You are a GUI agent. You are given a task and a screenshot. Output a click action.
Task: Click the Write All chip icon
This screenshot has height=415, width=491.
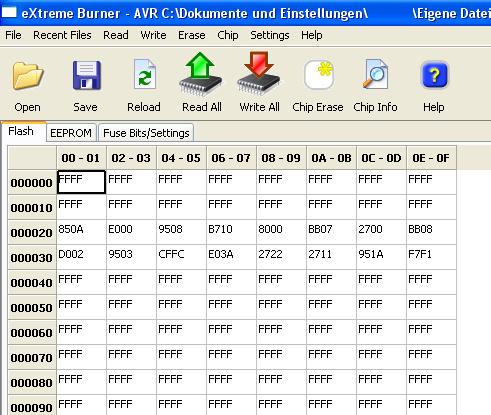pyautogui.click(x=259, y=73)
